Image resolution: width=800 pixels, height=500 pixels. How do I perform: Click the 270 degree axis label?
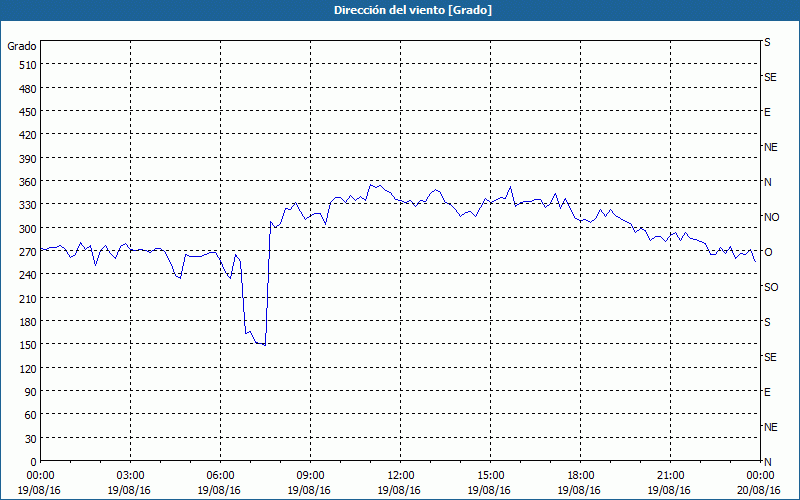pyautogui.click(x=28, y=252)
